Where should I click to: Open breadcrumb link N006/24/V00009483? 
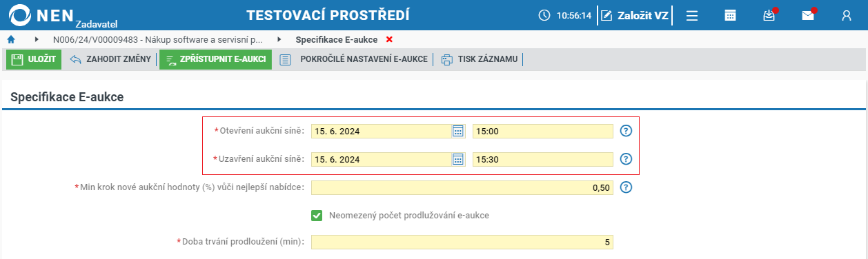pyautogui.click(x=157, y=40)
